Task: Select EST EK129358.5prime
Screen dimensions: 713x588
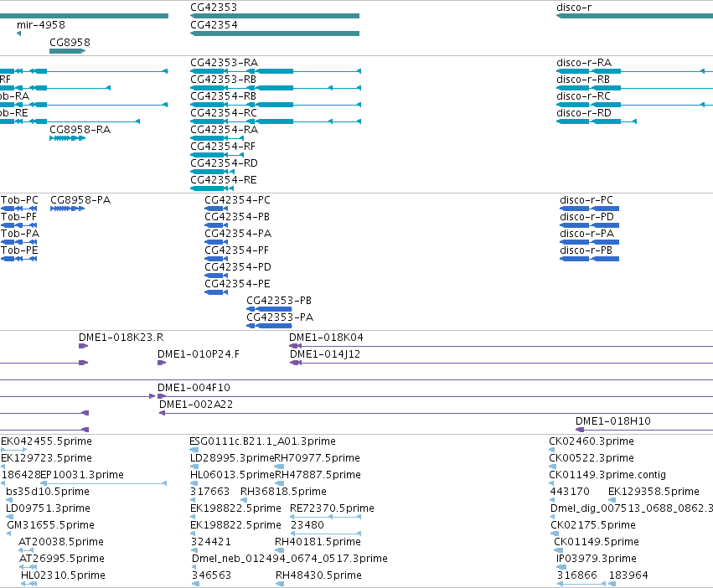Action: click(x=654, y=492)
